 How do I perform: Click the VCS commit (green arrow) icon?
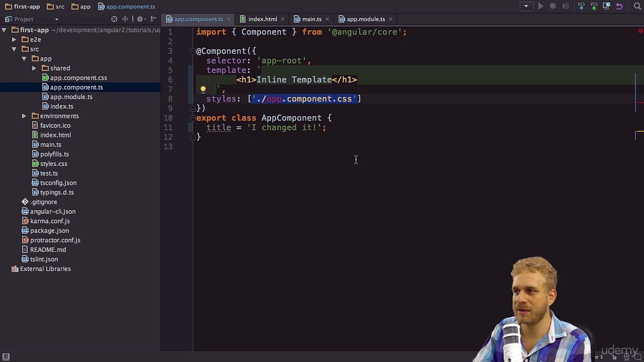(x=594, y=6)
